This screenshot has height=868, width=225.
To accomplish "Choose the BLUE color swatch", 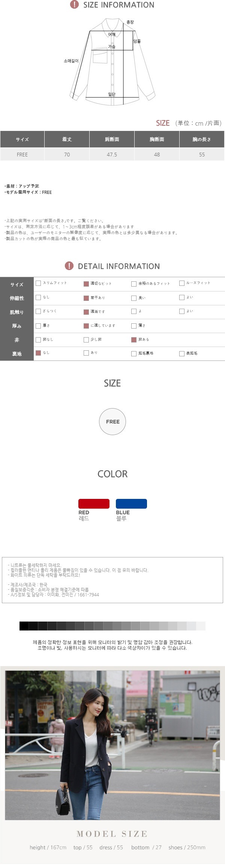I will click(131, 503).
